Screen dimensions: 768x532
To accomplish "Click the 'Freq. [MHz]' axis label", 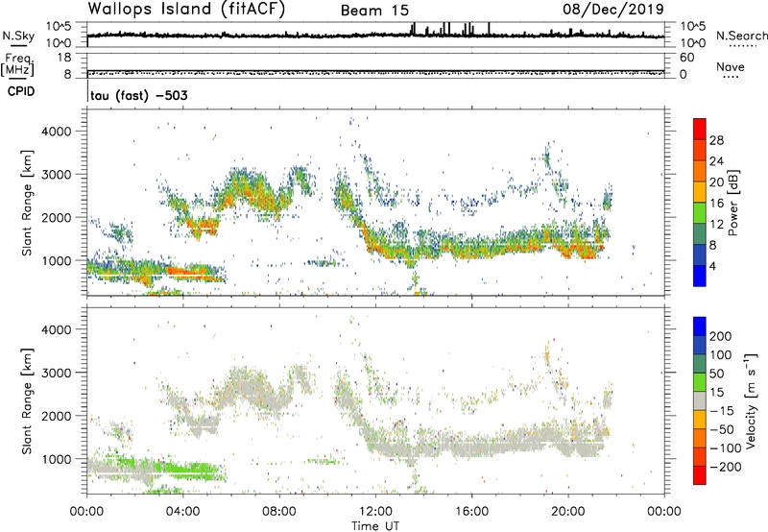I will tap(18, 64).
